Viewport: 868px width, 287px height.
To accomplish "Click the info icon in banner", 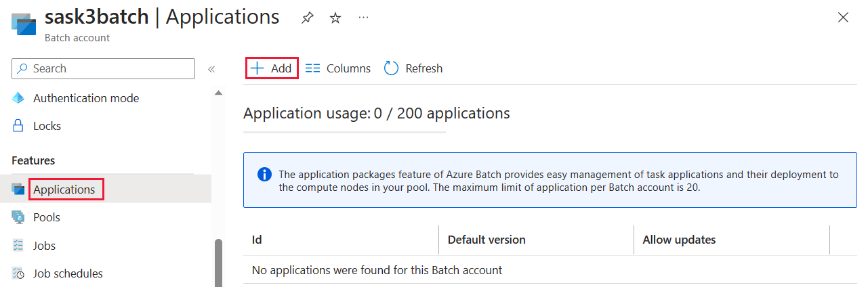I will (x=264, y=175).
